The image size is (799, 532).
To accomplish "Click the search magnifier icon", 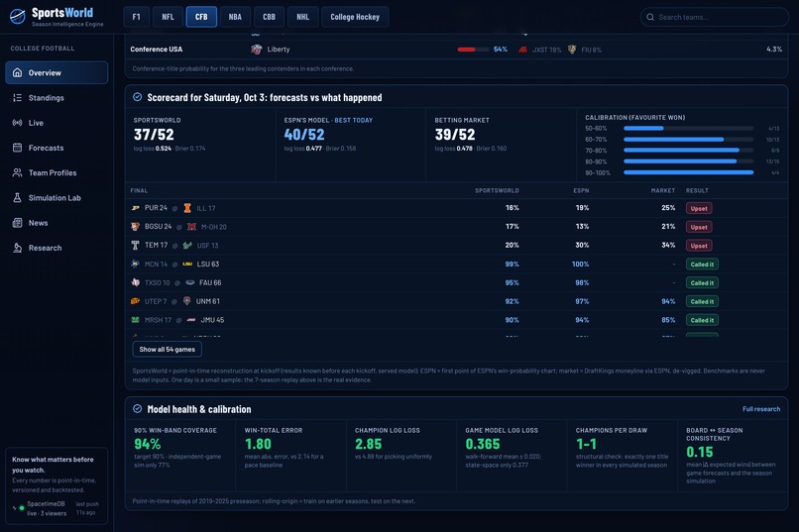I will 650,17.
